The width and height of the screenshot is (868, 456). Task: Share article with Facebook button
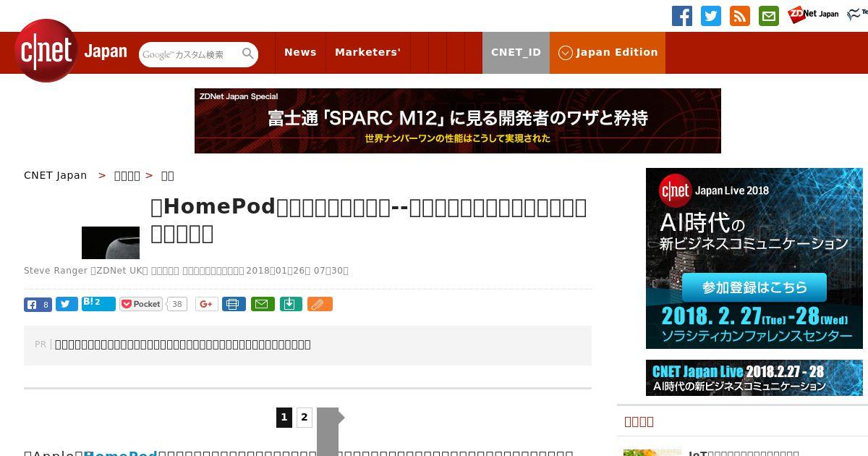click(x=38, y=305)
